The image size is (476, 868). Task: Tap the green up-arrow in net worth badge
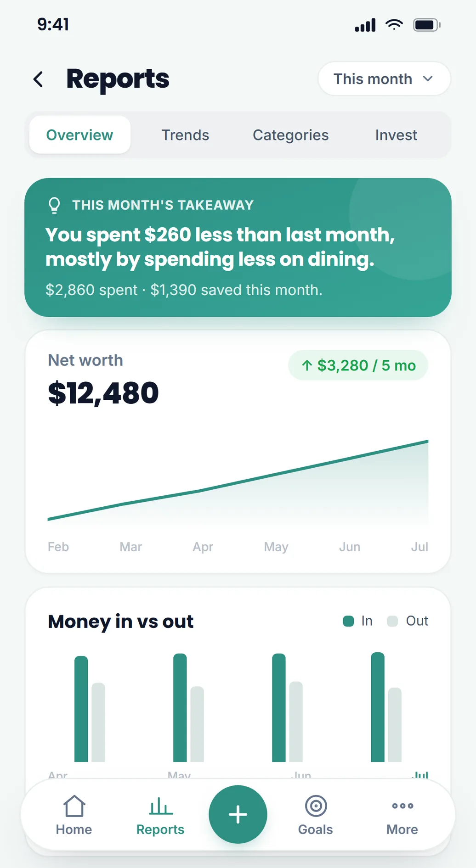click(x=307, y=365)
